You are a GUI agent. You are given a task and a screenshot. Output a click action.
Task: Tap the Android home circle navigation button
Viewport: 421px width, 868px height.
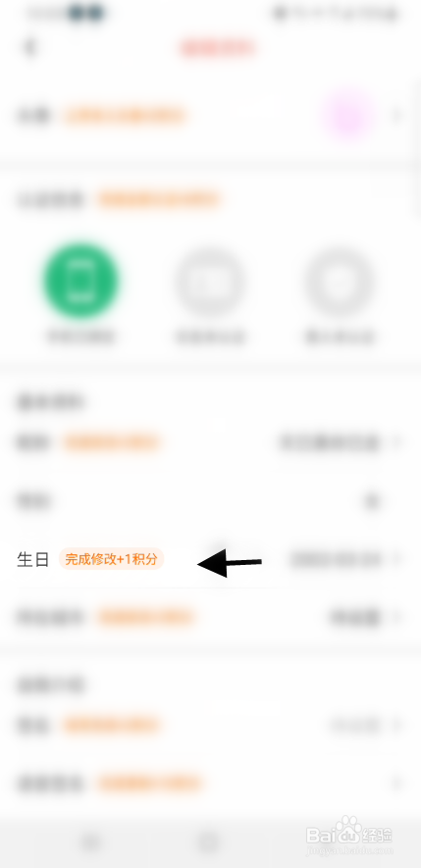(x=208, y=842)
